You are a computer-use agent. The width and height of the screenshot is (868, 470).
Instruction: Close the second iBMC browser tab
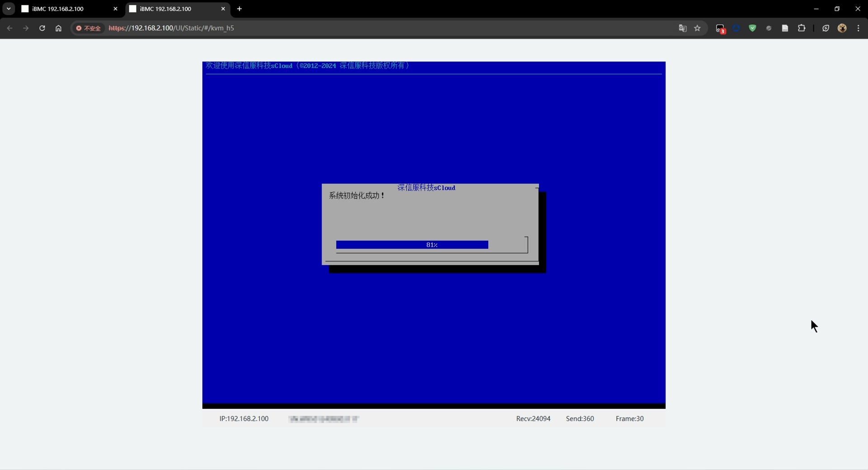223,9
